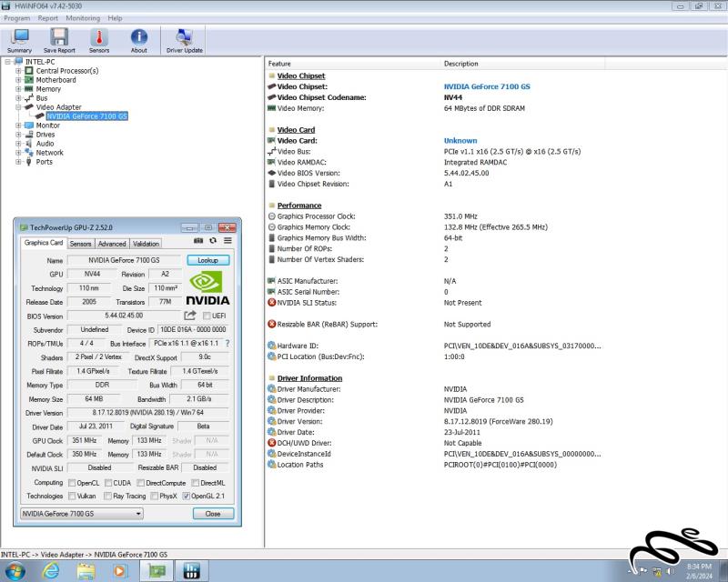
Task: Click BIOS export share icon in GPU-Z
Action: tap(189, 316)
